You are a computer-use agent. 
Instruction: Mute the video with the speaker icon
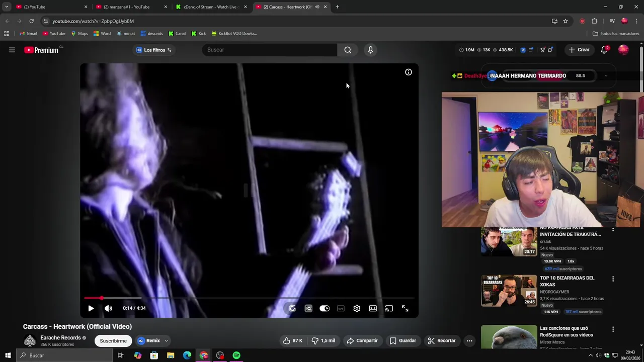(108, 308)
